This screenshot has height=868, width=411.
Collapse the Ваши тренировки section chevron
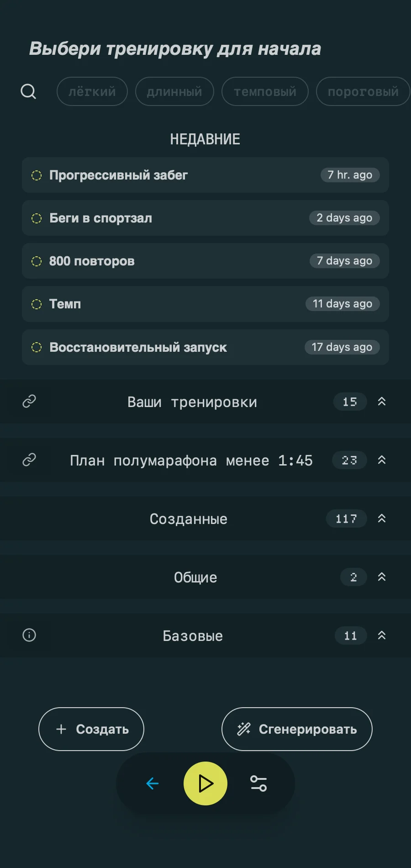tap(382, 402)
